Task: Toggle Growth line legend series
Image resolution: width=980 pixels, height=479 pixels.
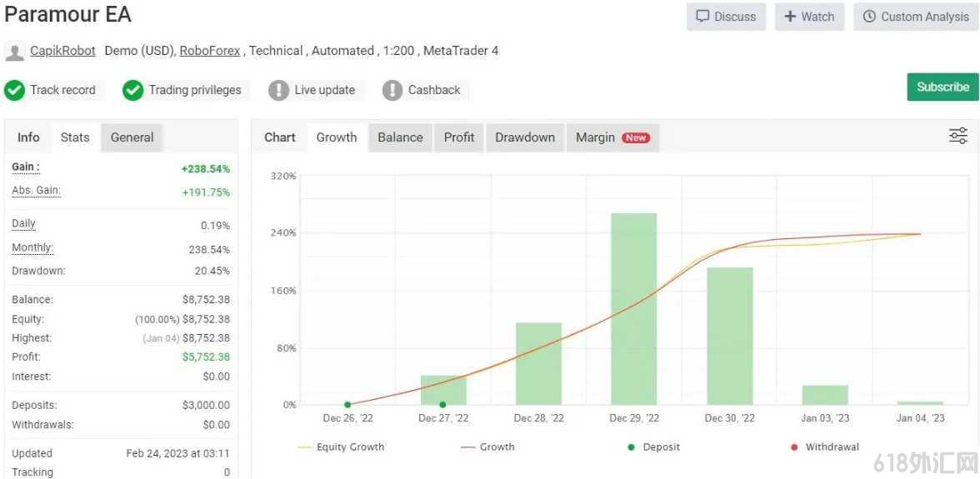Action: tap(487, 447)
